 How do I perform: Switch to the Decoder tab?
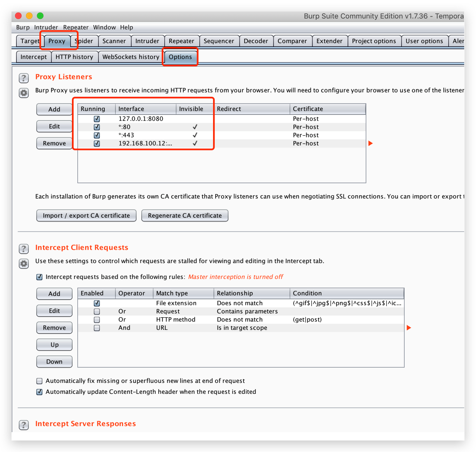tap(256, 41)
